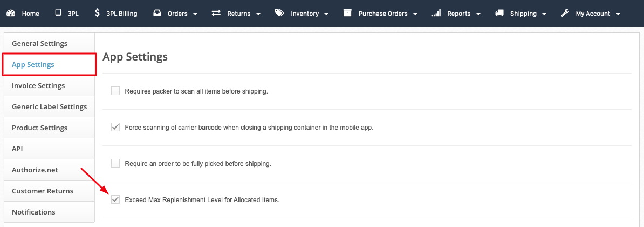Open the Invoice Settings tab
644x227 pixels.
click(x=38, y=85)
